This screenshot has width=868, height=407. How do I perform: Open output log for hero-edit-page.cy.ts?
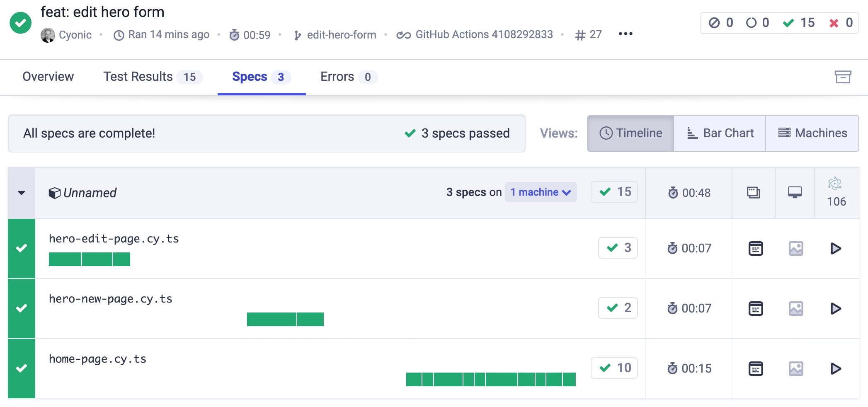point(755,248)
